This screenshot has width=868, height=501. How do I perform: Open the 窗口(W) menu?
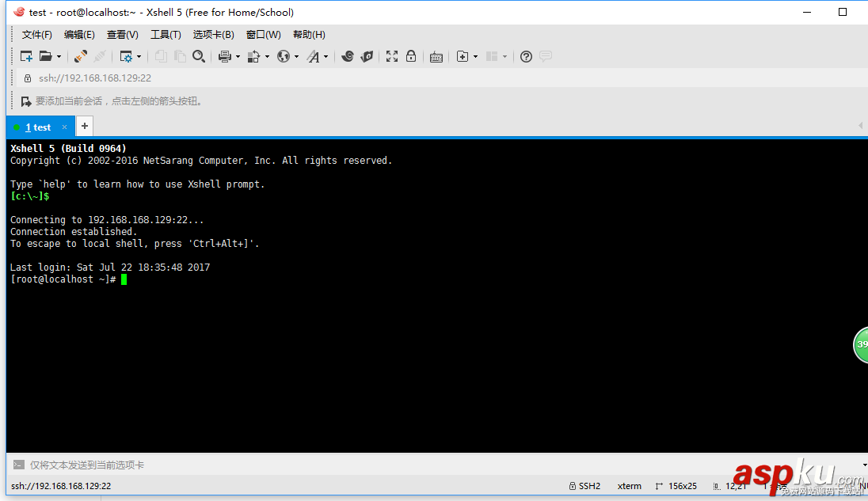click(264, 34)
